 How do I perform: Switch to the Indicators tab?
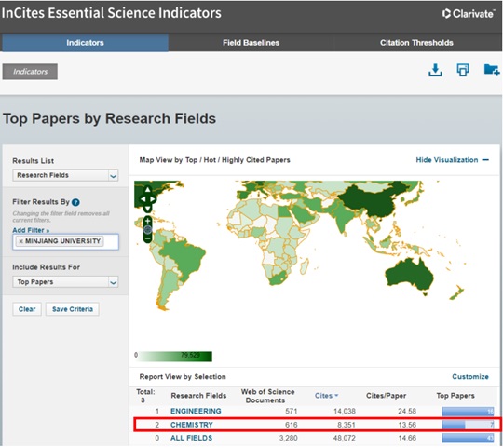pyautogui.click(x=85, y=43)
